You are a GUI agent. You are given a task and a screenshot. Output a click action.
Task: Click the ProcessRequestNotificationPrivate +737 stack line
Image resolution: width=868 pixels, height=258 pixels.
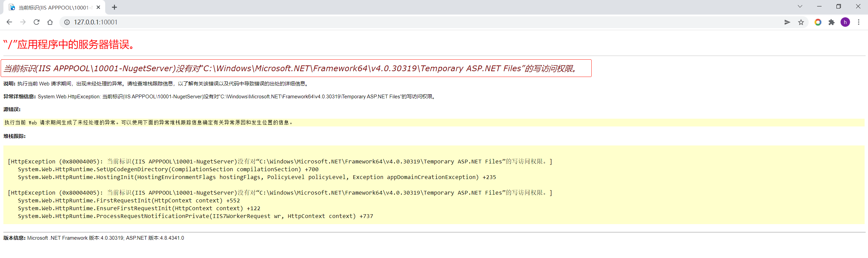195,216
